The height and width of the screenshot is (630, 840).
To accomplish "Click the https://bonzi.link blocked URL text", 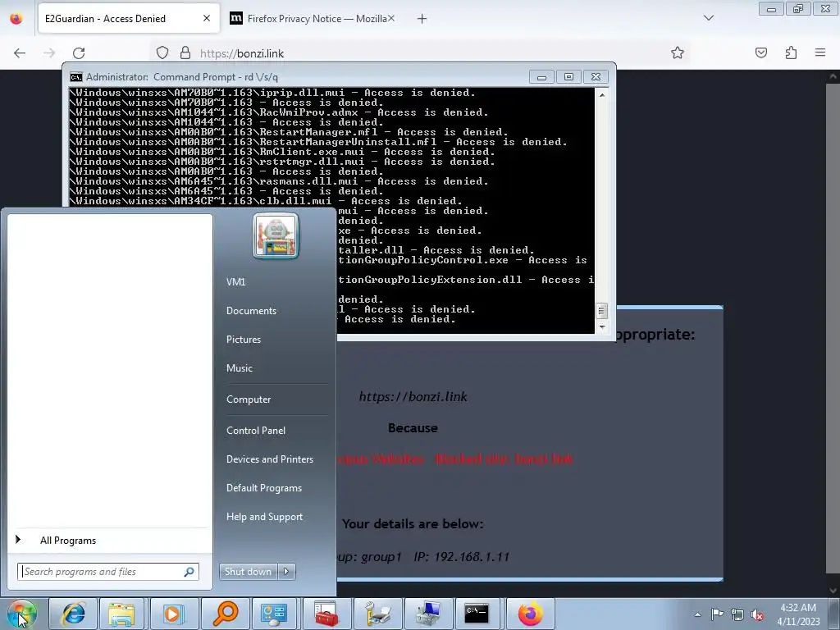I will click(x=413, y=397).
